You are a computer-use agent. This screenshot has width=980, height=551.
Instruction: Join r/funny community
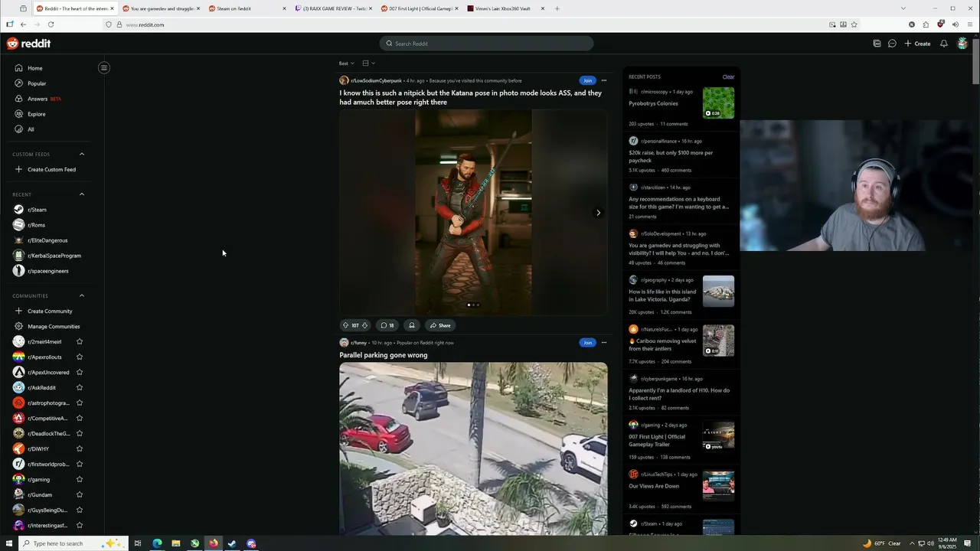(587, 342)
